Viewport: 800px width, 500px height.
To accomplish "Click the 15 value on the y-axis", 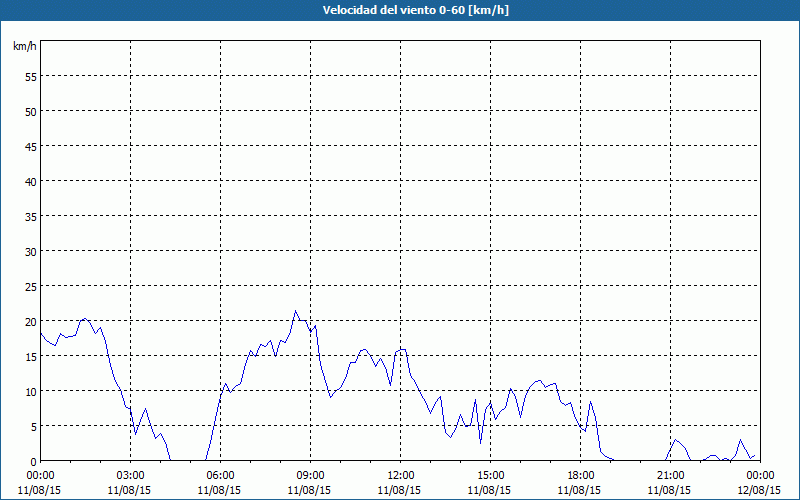I will 31,356.
